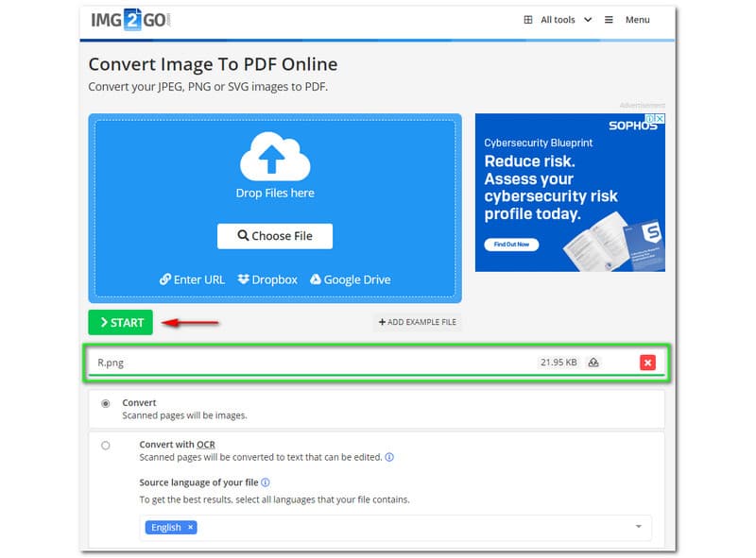
Task: Click the 21.95 KB file size
Action: (558, 363)
